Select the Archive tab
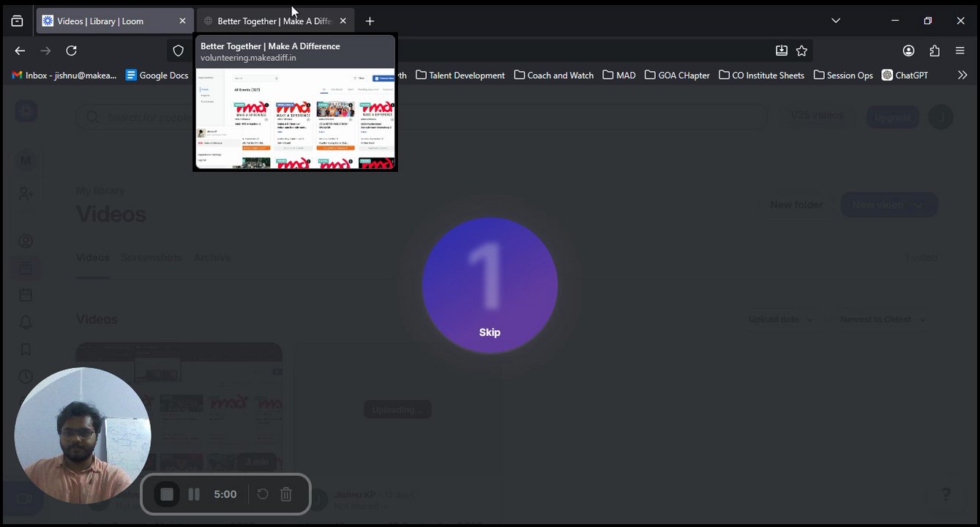This screenshot has width=980, height=527. pyautogui.click(x=212, y=258)
